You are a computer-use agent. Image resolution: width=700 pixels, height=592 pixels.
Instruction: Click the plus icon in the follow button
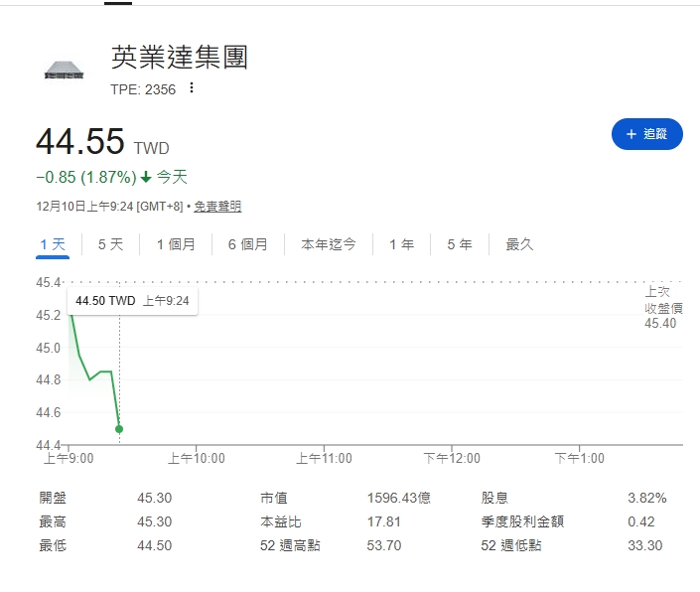(x=630, y=134)
